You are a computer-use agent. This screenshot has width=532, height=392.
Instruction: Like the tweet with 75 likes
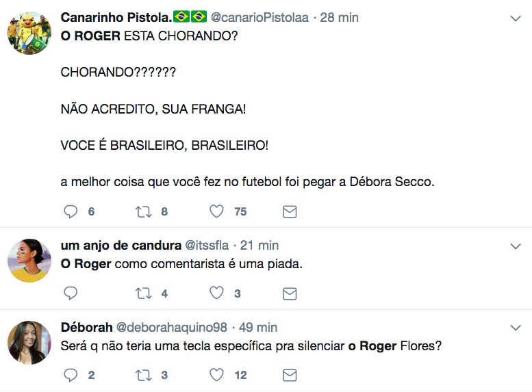click(x=216, y=211)
